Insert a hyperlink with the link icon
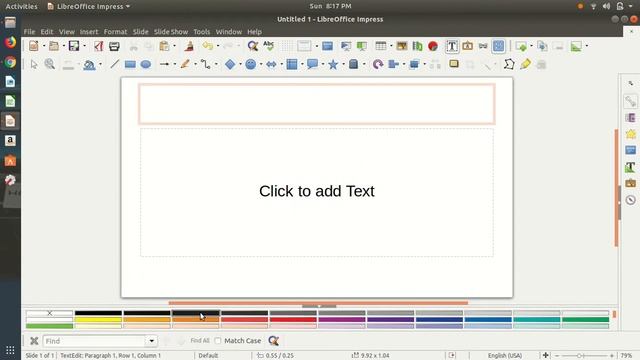This screenshot has width=640, height=360. pos(483,46)
